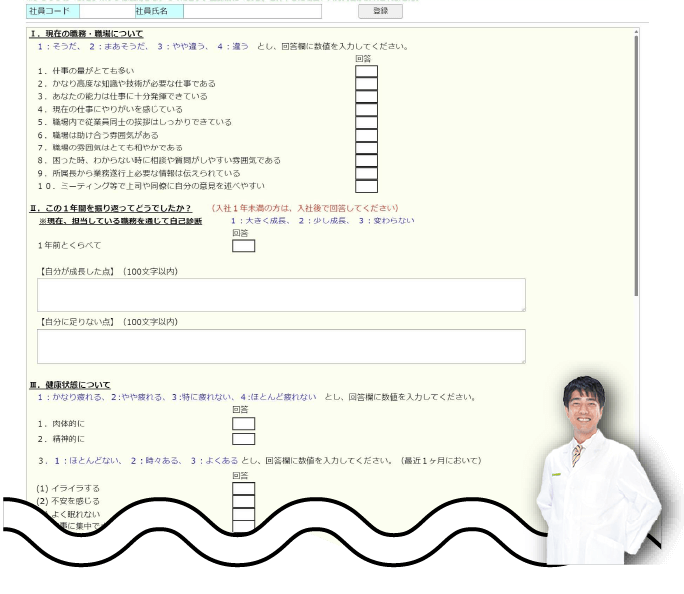Click the form's vertical scrollbar thumb
684x594 pixels.
636,166
